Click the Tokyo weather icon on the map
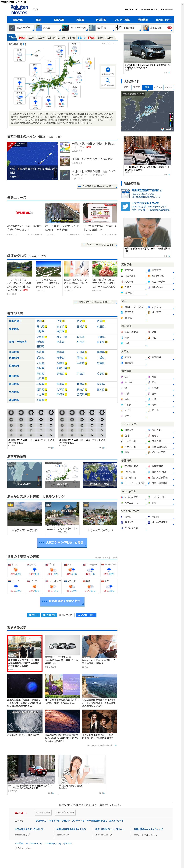184x868 pixels. click(75, 91)
